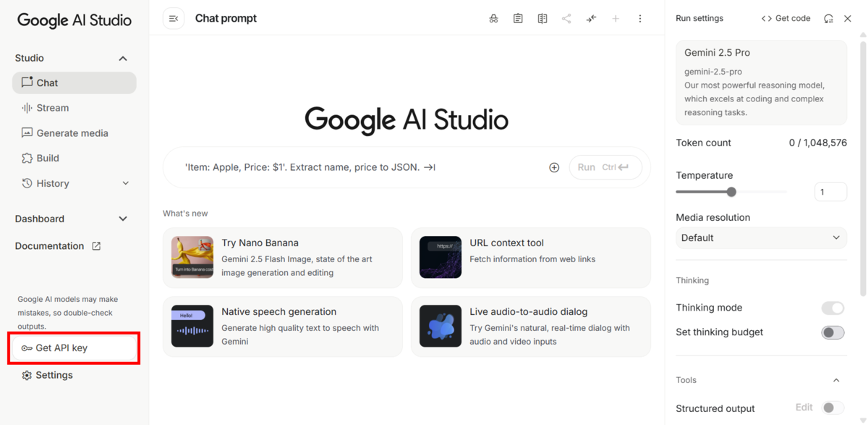
Task: Click the share prompt icon
Action: click(567, 18)
